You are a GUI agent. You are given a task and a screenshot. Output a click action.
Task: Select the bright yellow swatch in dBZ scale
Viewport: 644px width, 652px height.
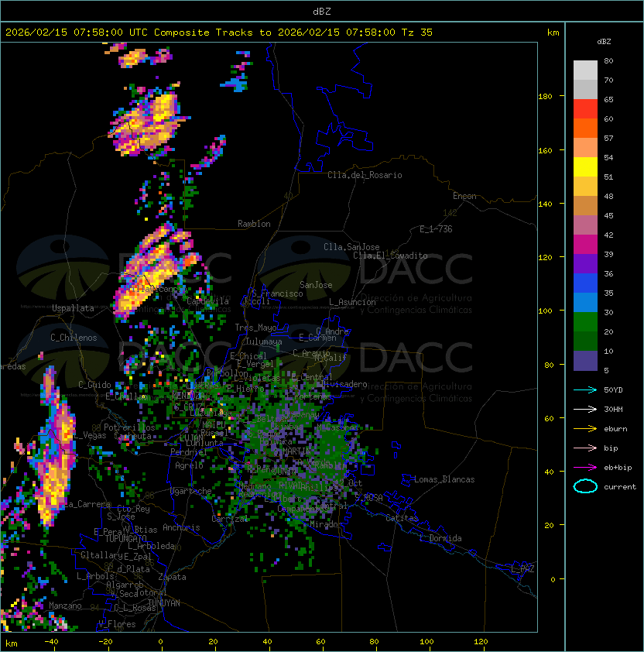click(x=585, y=167)
